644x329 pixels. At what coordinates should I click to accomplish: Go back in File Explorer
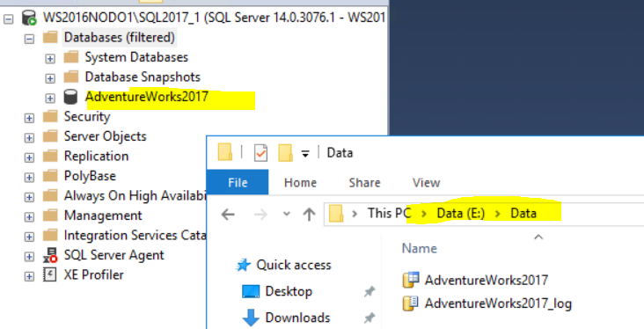click(228, 214)
